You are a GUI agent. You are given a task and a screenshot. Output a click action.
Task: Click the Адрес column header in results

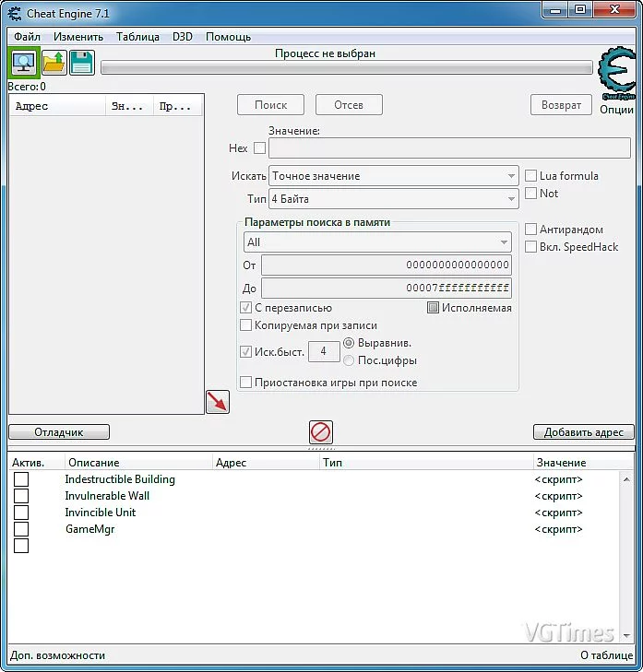(57, 106)
